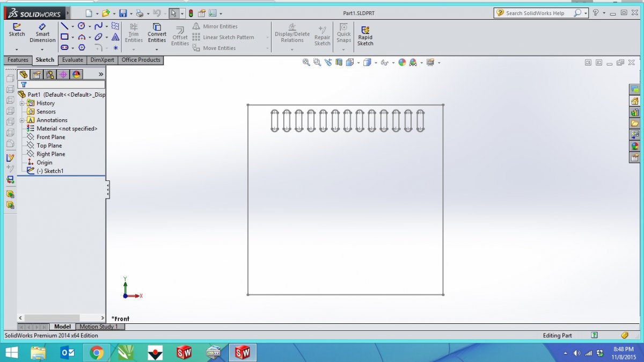Open the Sketch button dropdown arrow
Image resolution: width=644 pixels, height=362 pixels.
[x=17, y=49]
